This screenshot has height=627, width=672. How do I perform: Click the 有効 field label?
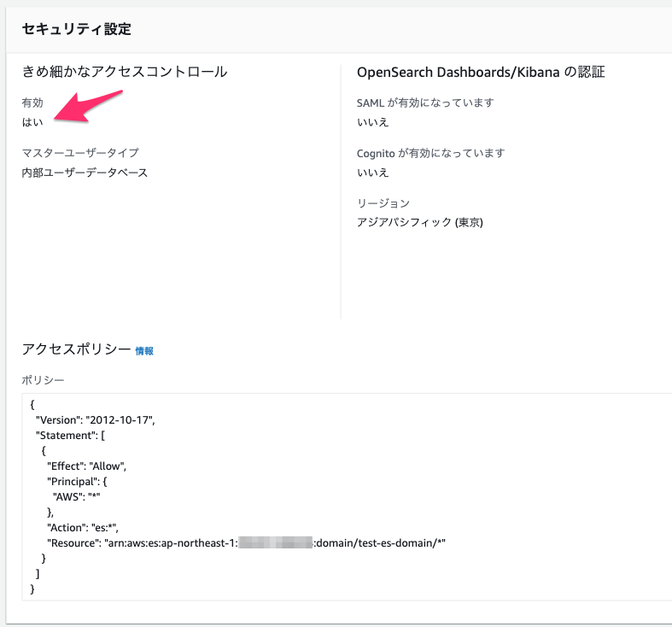tap(32, 103)
